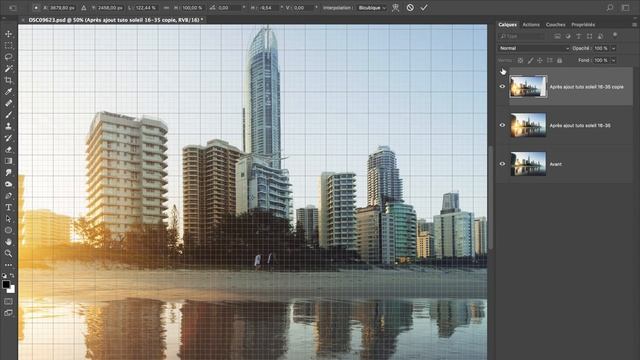Toggle relative positioning triangle icon
Image resolution: width=640 pixels, height=360 pixels.
[x=84, y=7]
